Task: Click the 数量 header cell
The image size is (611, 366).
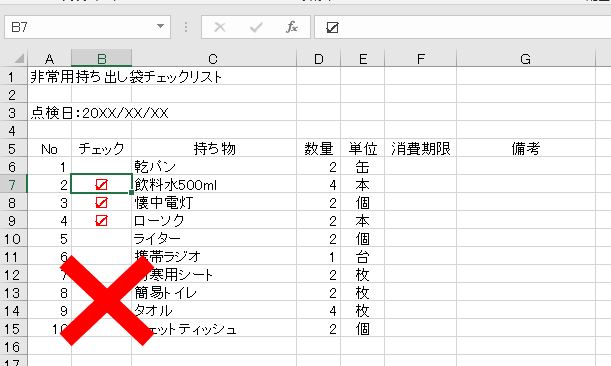Action: (x=318, y=149)
